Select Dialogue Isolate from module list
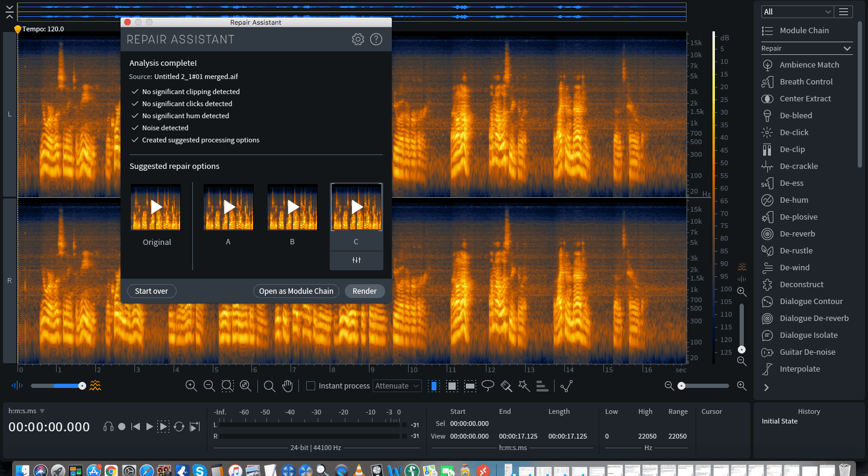The height and width of the screenshot is (476, 868). tap(800, 335)
